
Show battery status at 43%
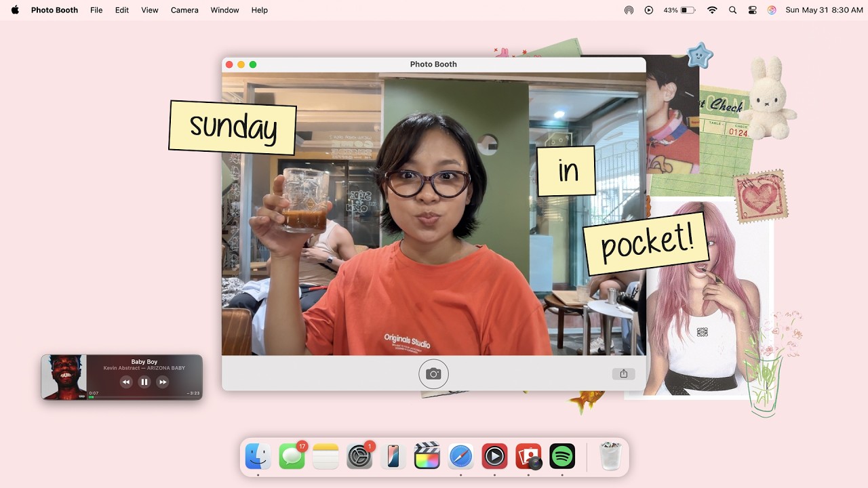pos(679,10)
